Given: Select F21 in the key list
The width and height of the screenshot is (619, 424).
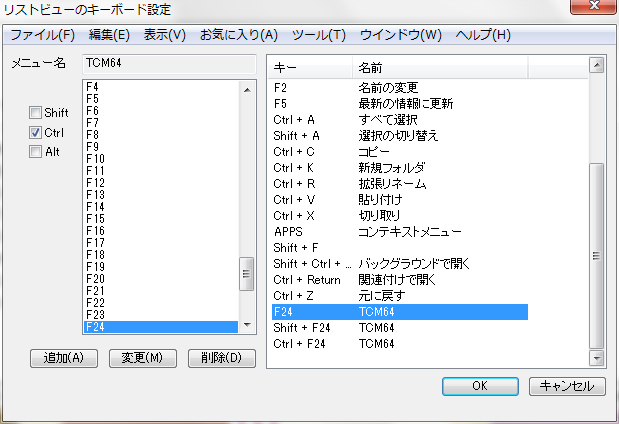Looking at the screenshot, I should click(x=161, y=291).
